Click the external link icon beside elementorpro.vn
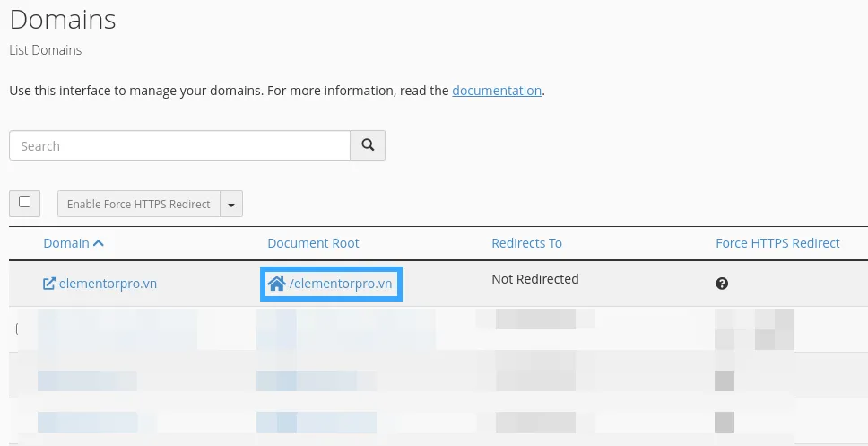This screenshot has height=446, width=868. (49, 284)
